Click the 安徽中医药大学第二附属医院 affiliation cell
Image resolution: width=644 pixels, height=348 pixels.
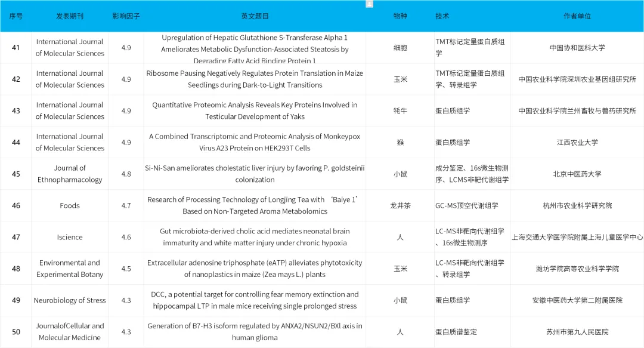[577, 300]
